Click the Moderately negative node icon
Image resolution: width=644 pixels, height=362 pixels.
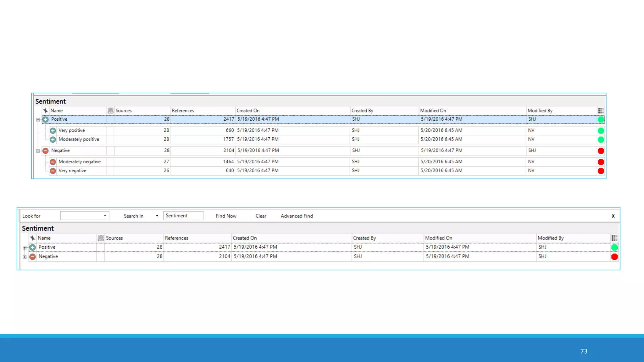point(53,162)
